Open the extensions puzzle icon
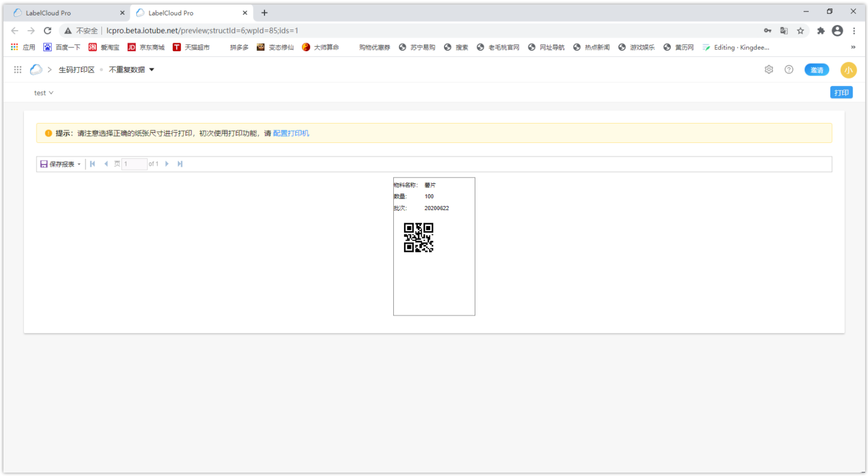The image size is (868, 476). tap(821, 31)
